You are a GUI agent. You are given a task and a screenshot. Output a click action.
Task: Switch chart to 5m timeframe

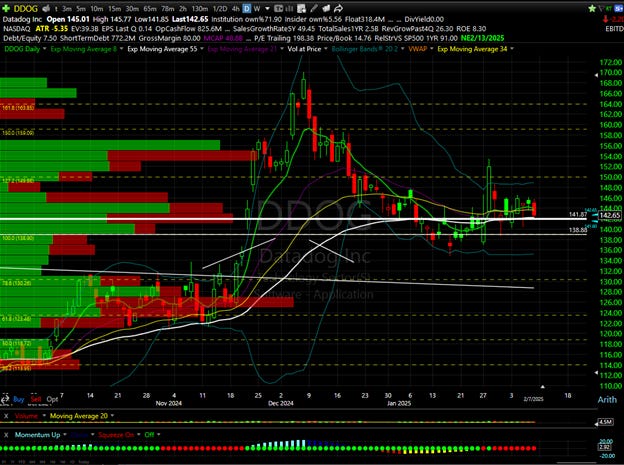pos(81,9)
